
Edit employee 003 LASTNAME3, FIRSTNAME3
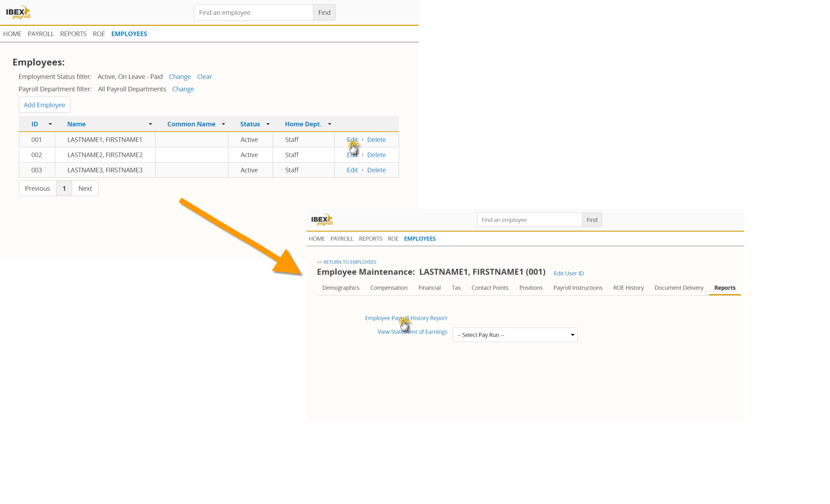[352, 170]
